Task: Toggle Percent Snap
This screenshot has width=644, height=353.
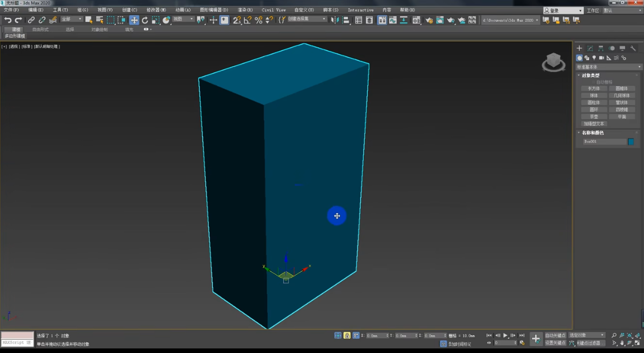Action: click(259, 19)
